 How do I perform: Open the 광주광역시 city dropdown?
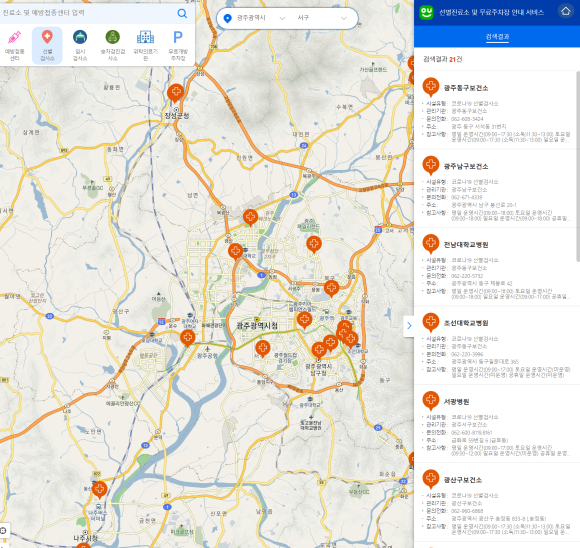[x=261, y=18]
